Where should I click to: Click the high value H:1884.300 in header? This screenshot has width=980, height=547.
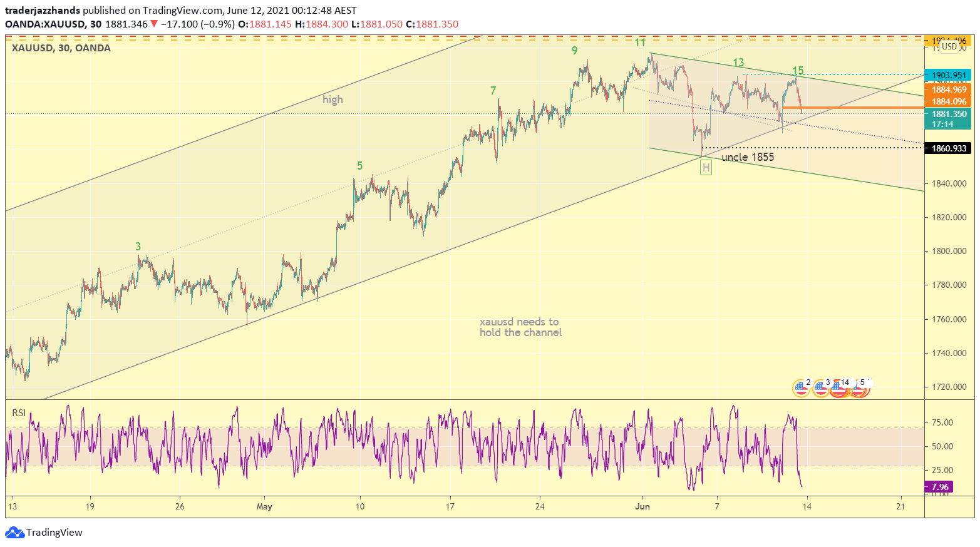[x=321, y=24]
